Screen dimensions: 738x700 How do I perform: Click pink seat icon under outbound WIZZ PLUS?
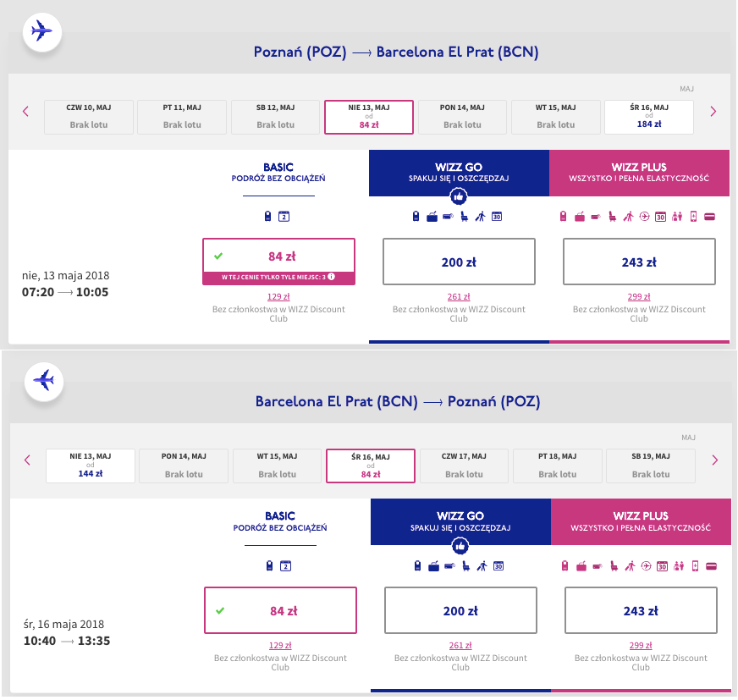[x=613, y=217]
